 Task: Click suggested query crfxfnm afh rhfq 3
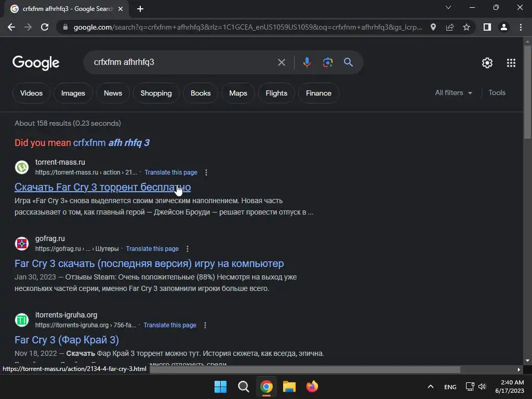click(x=111, y=143)
